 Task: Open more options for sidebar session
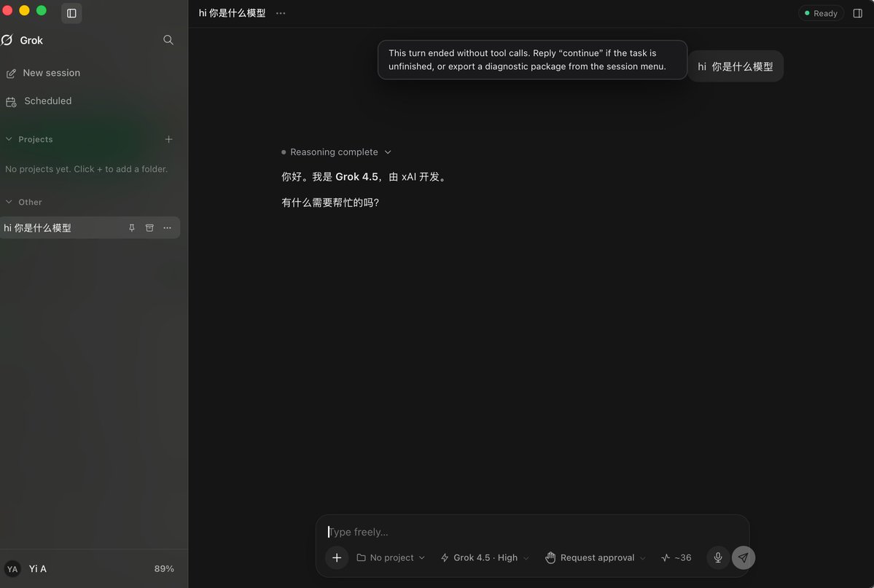click(167, 228)
